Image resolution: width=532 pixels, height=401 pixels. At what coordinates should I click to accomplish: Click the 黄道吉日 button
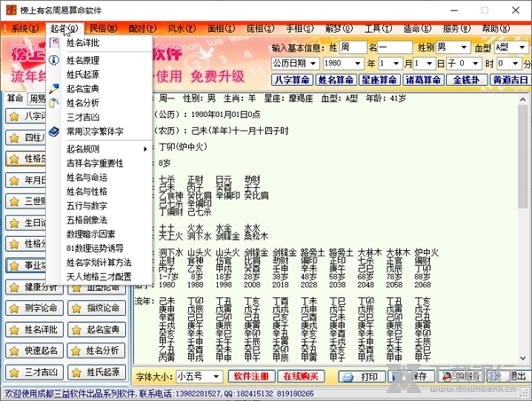511,80
